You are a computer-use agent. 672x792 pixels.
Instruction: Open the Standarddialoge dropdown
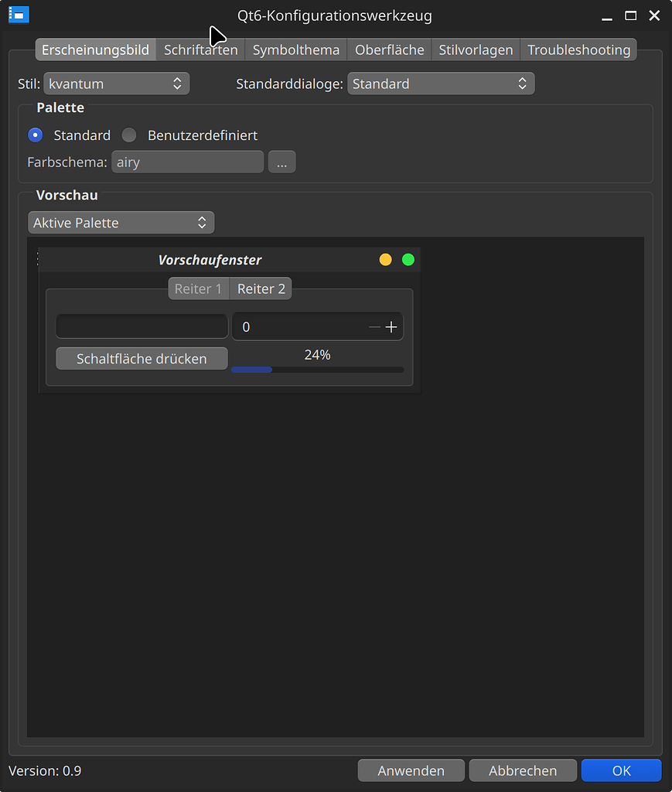click(441, 84)
